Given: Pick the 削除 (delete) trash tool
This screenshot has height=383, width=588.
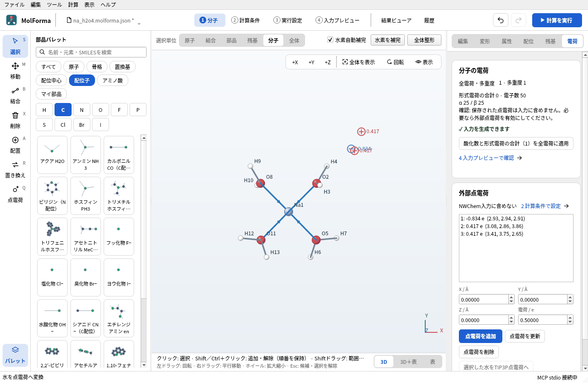Looking at the screenshot, I should pos(15,120).
